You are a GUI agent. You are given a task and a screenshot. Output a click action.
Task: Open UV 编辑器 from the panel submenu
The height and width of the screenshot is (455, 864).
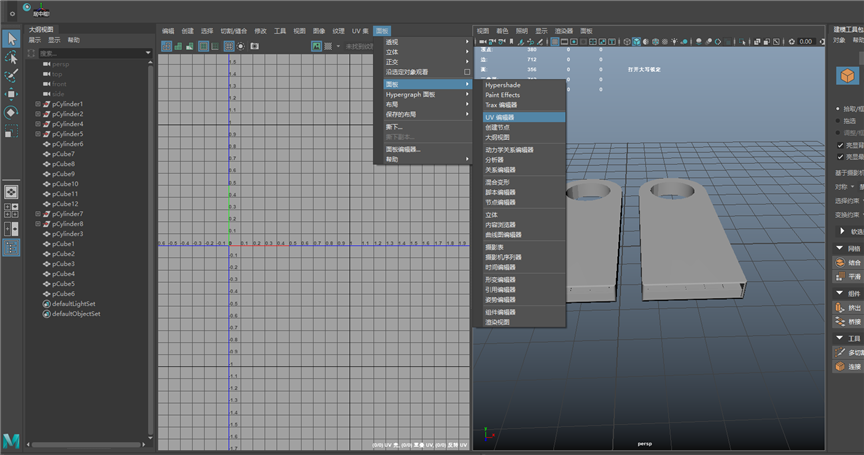click(x=499, y=117)
